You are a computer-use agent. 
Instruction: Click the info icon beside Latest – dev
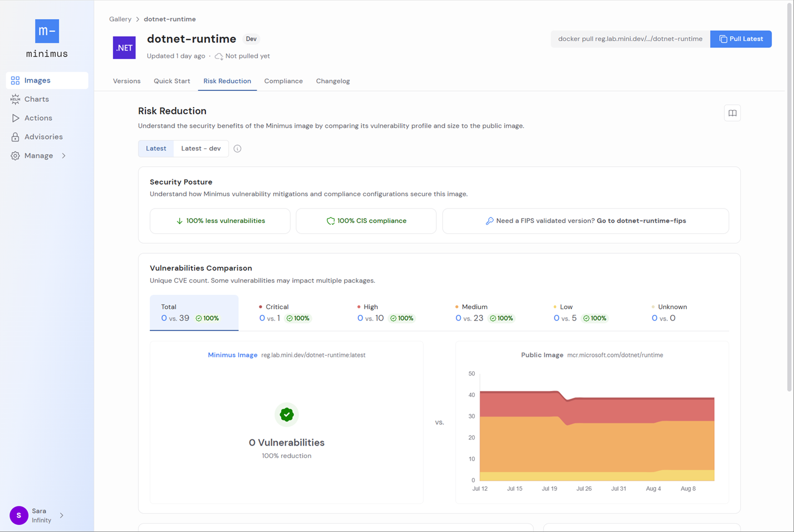237,148
